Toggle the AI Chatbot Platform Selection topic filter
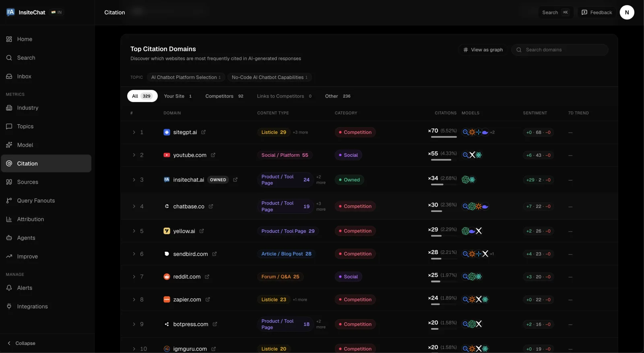The width and height of the screenshot is (644, 353). [x=186, y=77]
